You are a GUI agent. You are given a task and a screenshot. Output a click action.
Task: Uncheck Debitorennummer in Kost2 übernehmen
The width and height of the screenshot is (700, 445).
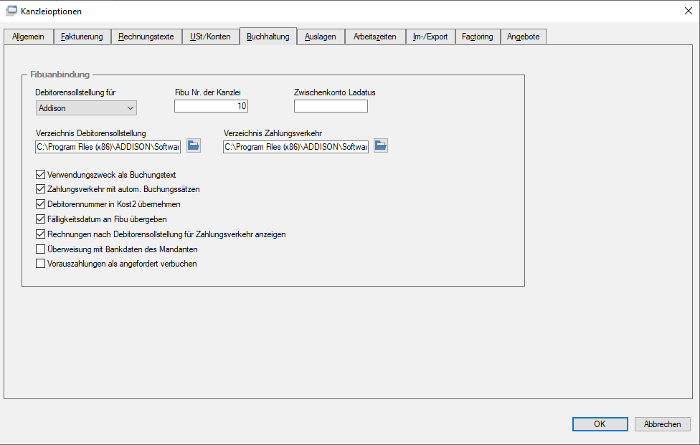coord(40,204)
